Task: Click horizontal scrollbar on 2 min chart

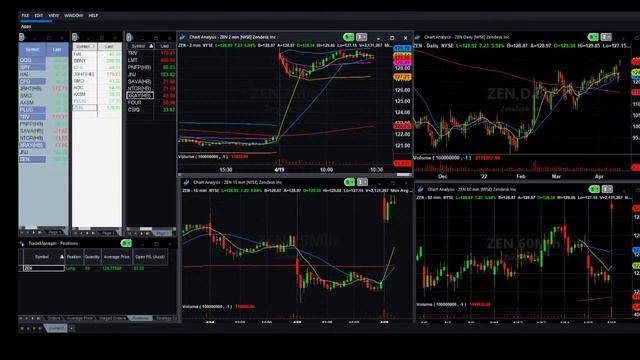Action: click(295, 175)
